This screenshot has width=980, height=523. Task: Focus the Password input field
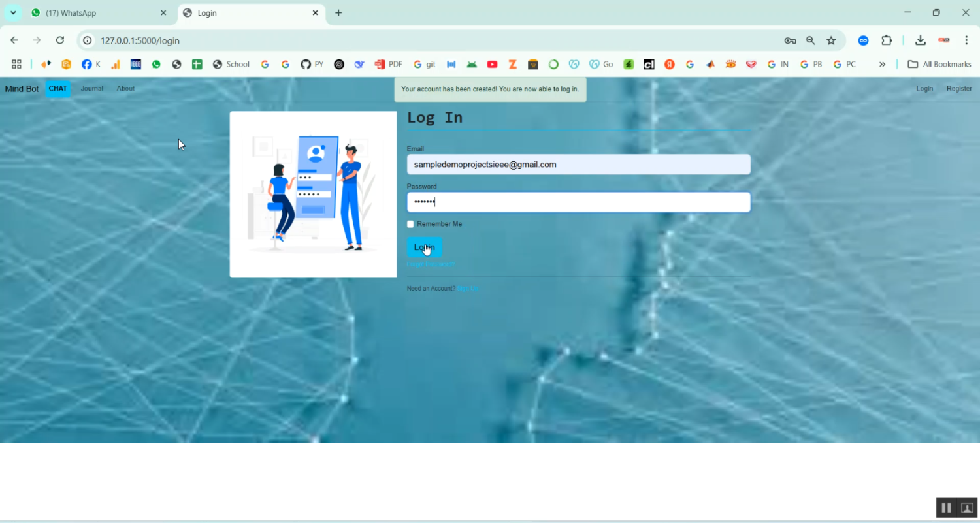point(578,202)
